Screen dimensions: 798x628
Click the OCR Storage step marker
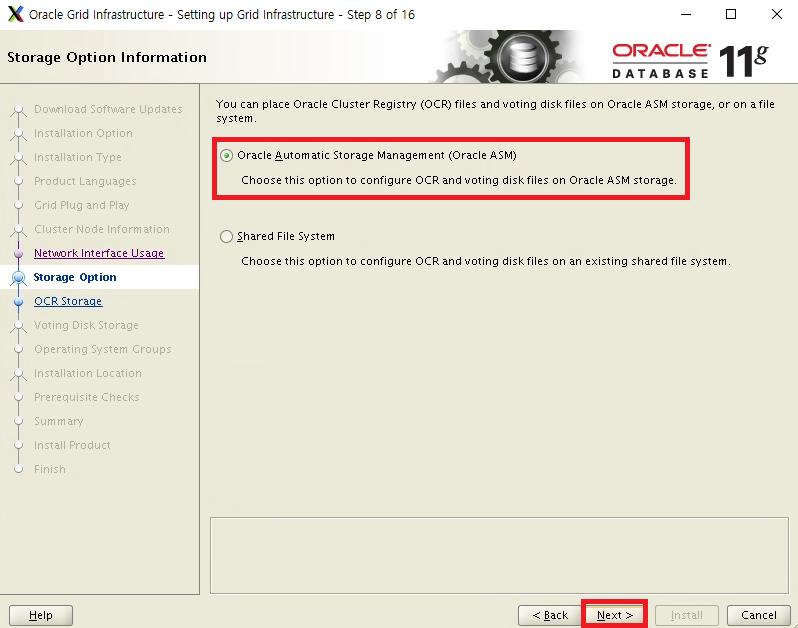(x=19, y=301)
